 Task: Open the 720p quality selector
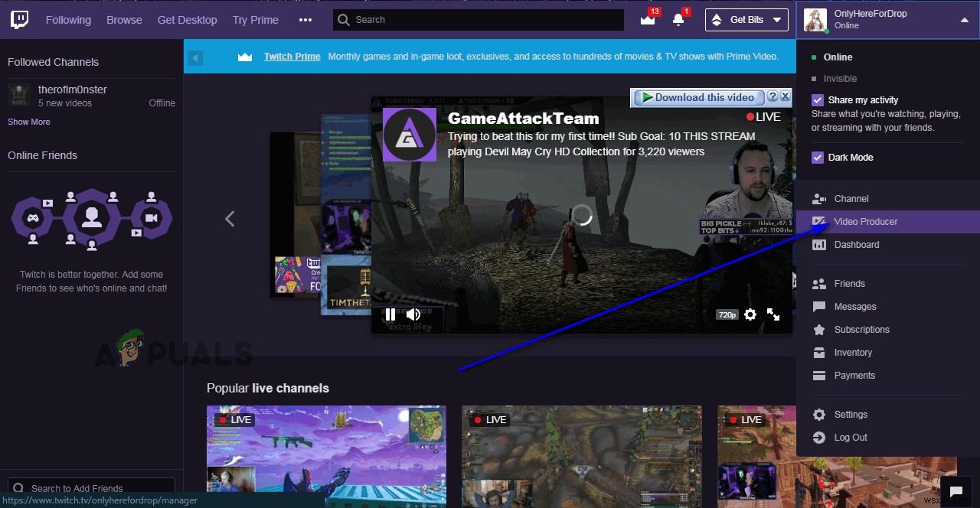(x=726, y=314)
